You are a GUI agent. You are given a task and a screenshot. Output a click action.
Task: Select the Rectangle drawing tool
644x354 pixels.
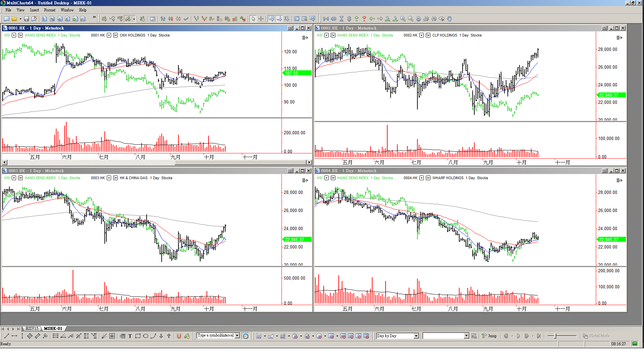[x=138, y=336]
